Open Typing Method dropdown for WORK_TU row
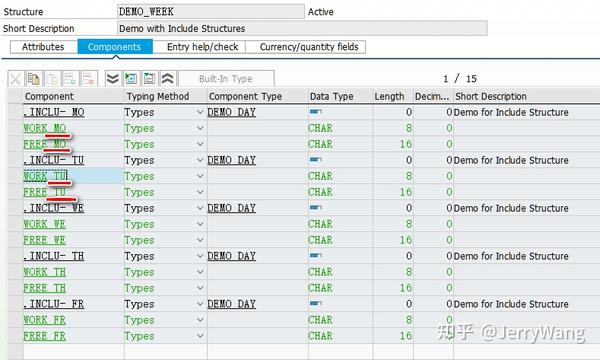The width and height of the screenshot is (600, 360). (x=200, y=176)
